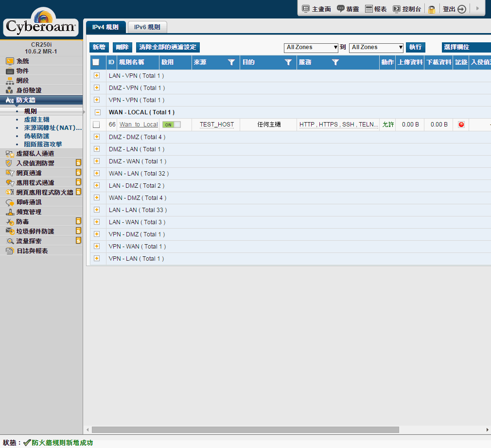
Task: Click the 主畫面 dashboard icon
Action: [x=306, y=9]
